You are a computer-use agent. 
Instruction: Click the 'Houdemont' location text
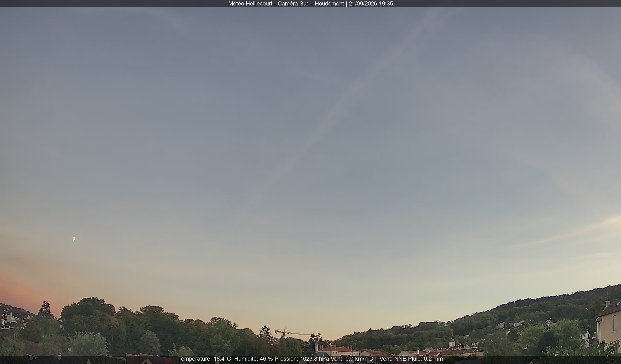point(329,4)
